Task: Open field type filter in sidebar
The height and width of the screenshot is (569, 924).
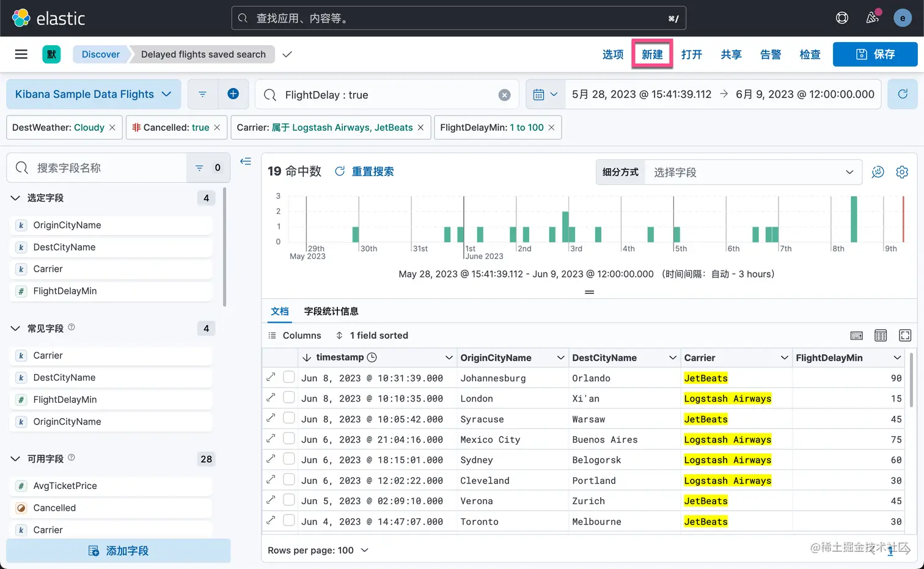Action: click(x=208, y=167)
